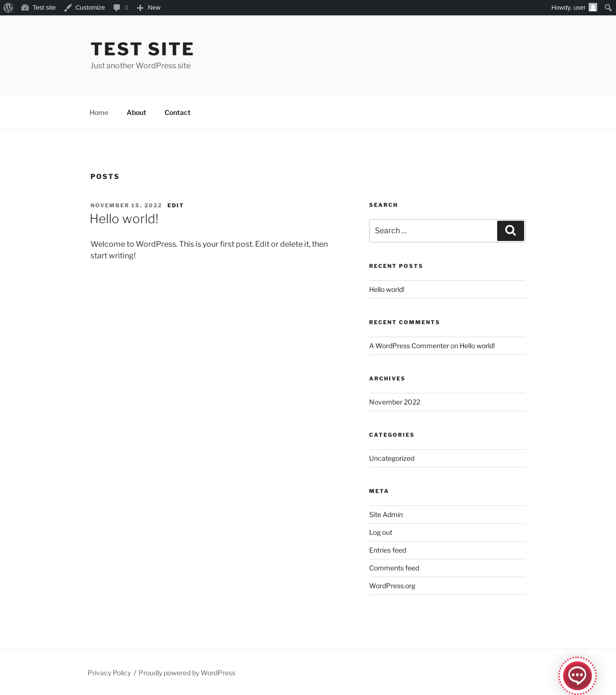Navigate to the Contact menu item
Image resolution: width=616 pixels, height=695 pixels.
(x=178, y=113)
